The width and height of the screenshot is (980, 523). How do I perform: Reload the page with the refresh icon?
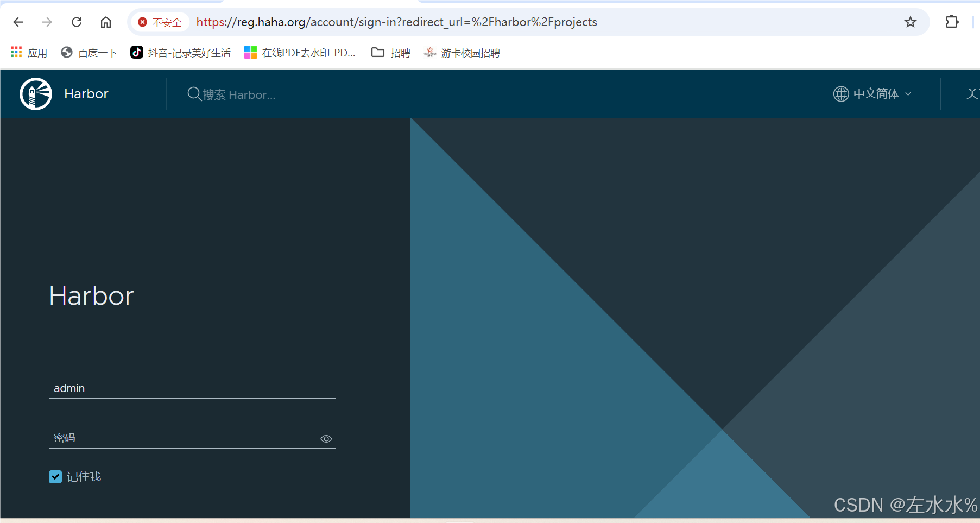[77, 22]
